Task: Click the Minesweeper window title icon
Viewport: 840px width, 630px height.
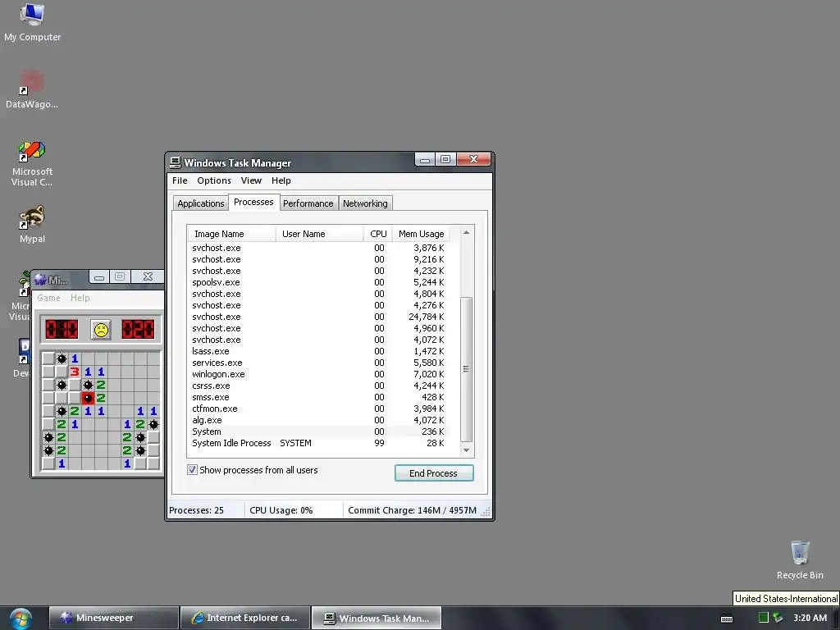Action: (x=41, y=279)
